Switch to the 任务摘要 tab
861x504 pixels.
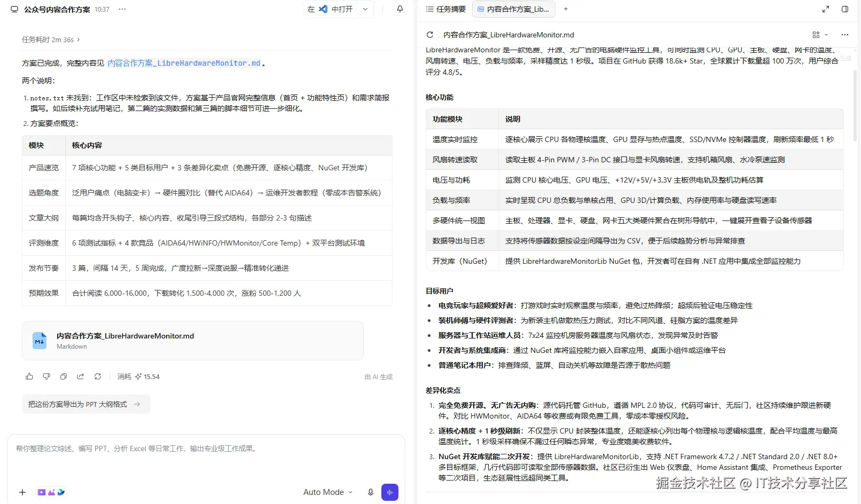click(446, 9)
